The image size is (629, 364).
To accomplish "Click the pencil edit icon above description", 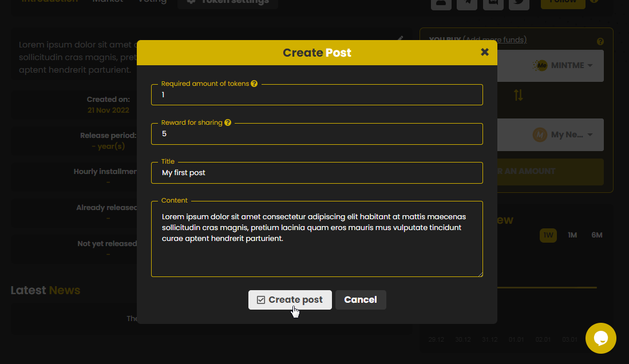I will coord(401,39).
